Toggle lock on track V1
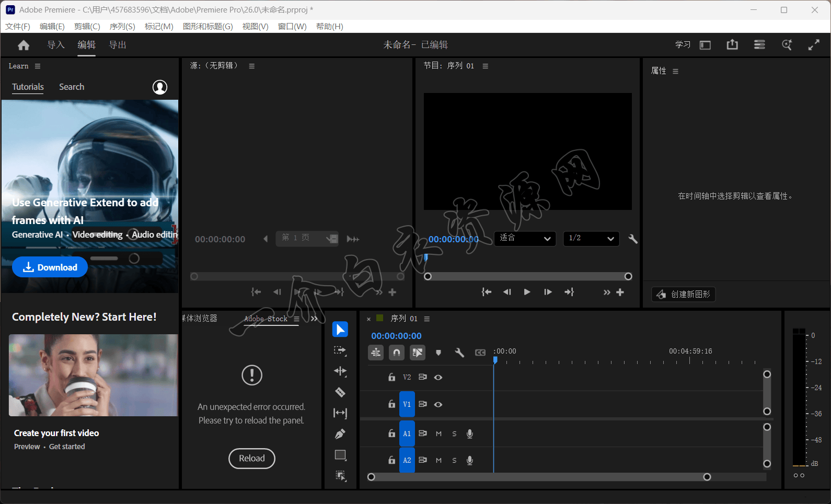This screenshot has width=831, height=504. [x=391, y=404]
